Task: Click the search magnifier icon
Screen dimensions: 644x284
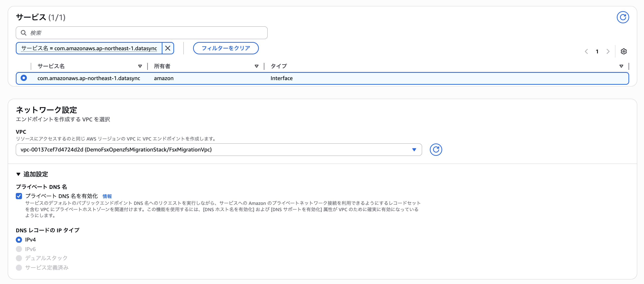Action: coord(24,33)
